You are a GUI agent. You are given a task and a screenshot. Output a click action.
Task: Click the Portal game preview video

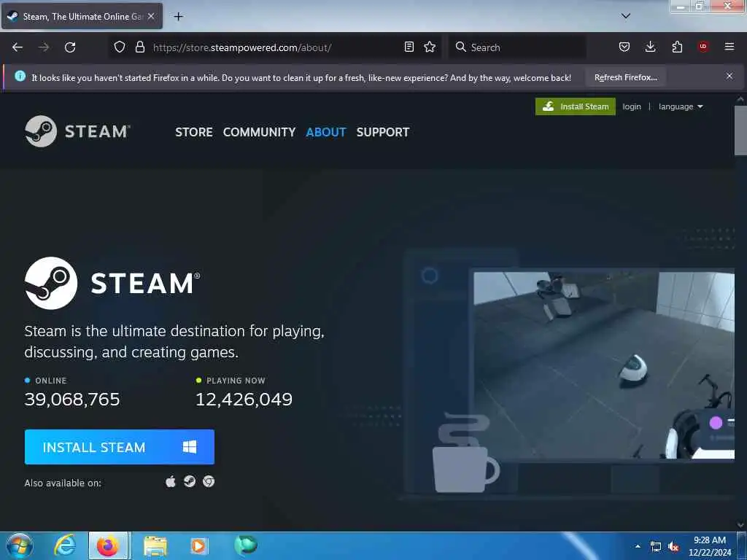point(603,365)
